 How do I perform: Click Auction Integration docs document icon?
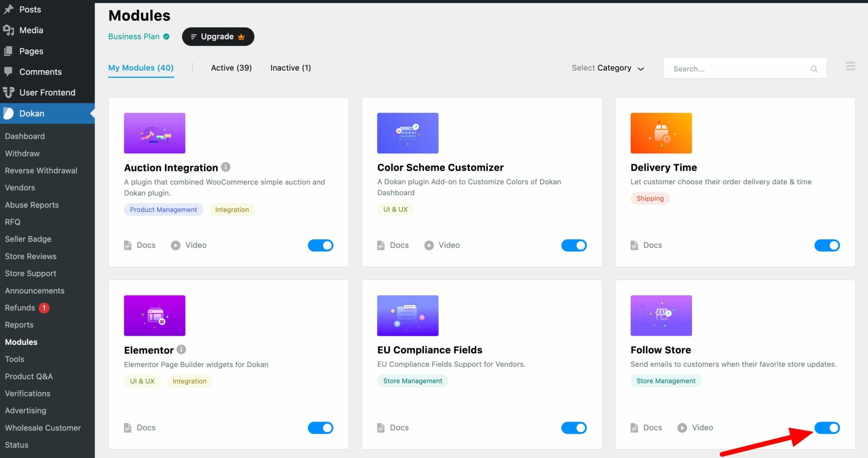(x=127, y=245)
